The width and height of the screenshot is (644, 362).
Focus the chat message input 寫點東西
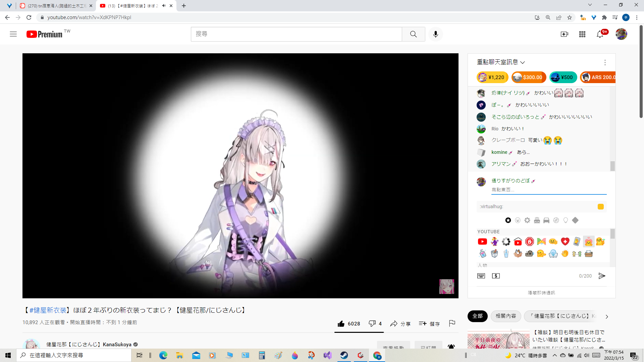click(x=549, y=190)
